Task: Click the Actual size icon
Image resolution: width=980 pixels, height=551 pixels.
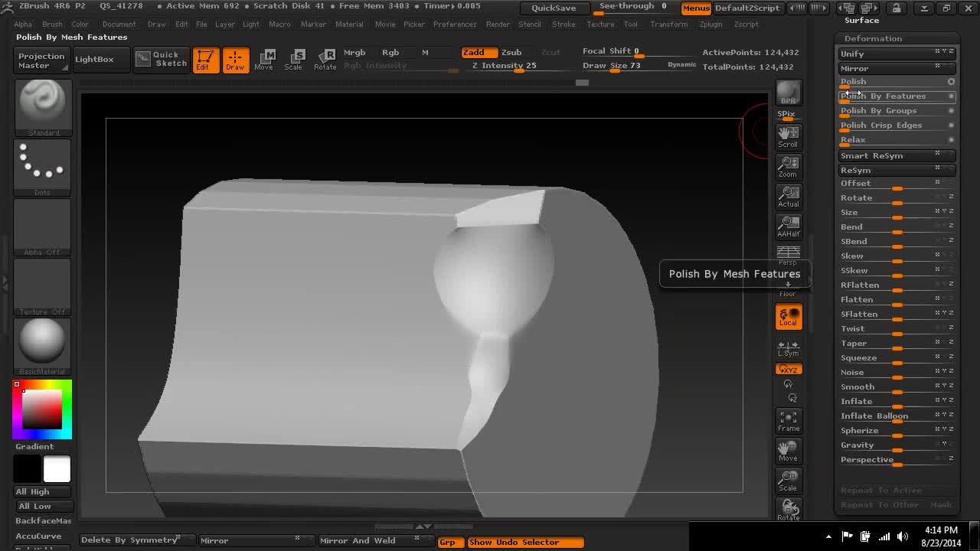Action: pyautogui.click(x=788, y=196)
